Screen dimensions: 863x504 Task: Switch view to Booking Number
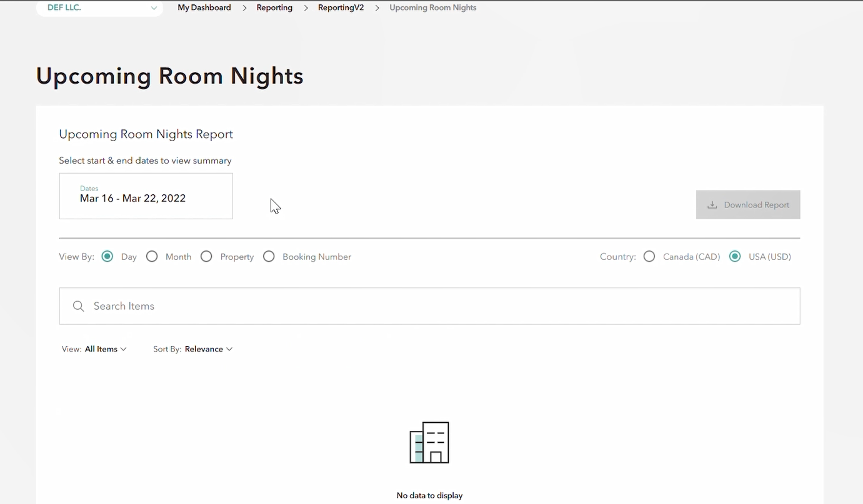[269, 257]
